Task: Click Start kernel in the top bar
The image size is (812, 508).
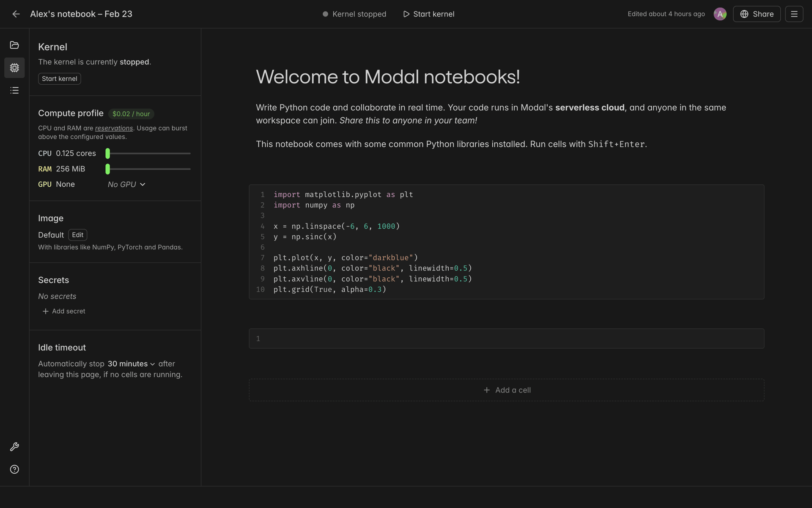Action: coord(429,14)
